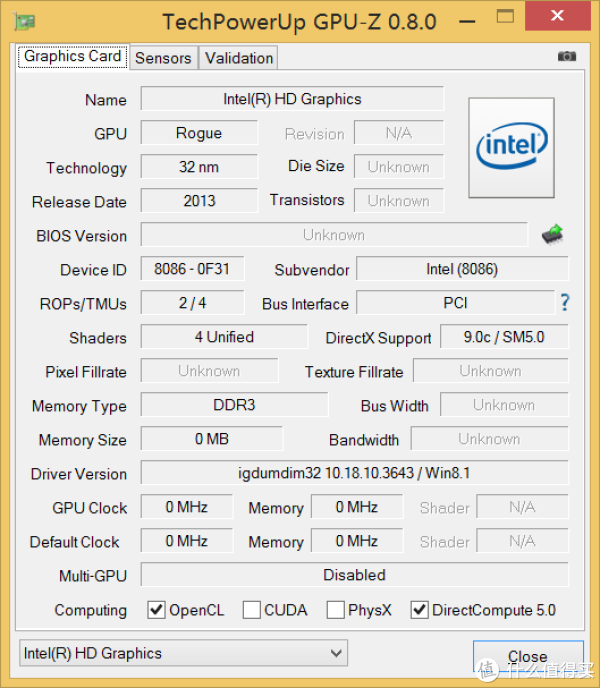
Task: Click the Memory Type field DDR3
Action: point(234,405)
